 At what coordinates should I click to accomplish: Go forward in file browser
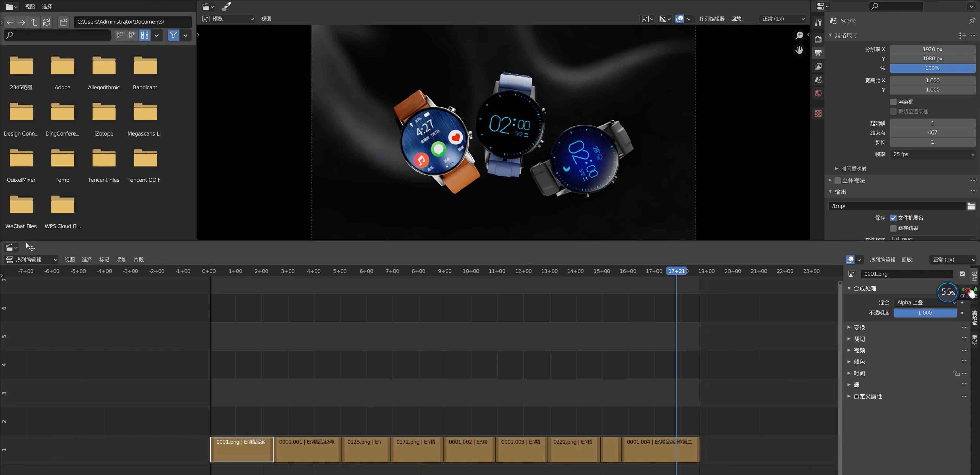[x=22, y=22]
